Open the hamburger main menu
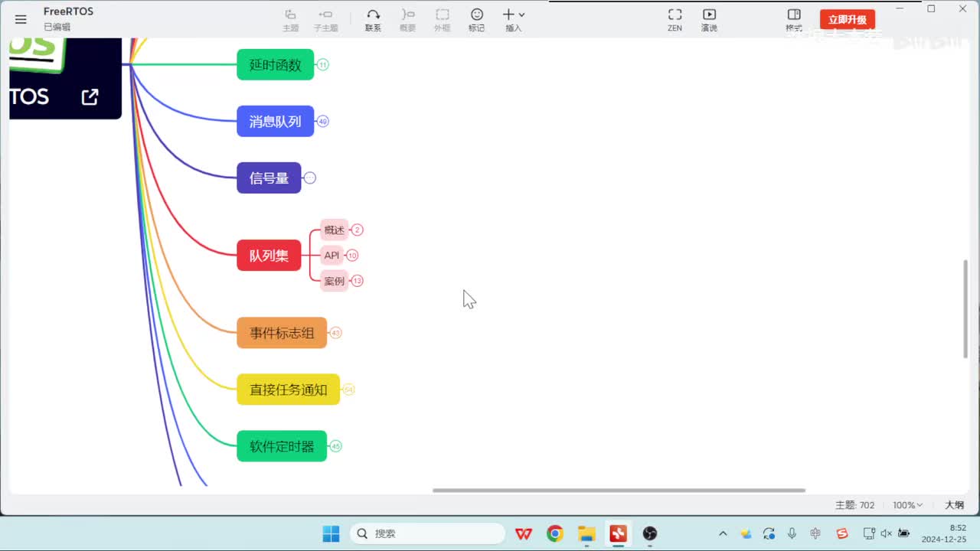Screen dimensions: 980x551 pos(21,19)
